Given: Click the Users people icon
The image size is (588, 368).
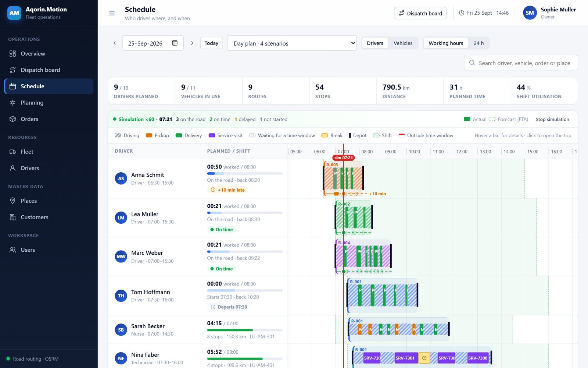Looking at the screenshot, I should click(12, 250).
